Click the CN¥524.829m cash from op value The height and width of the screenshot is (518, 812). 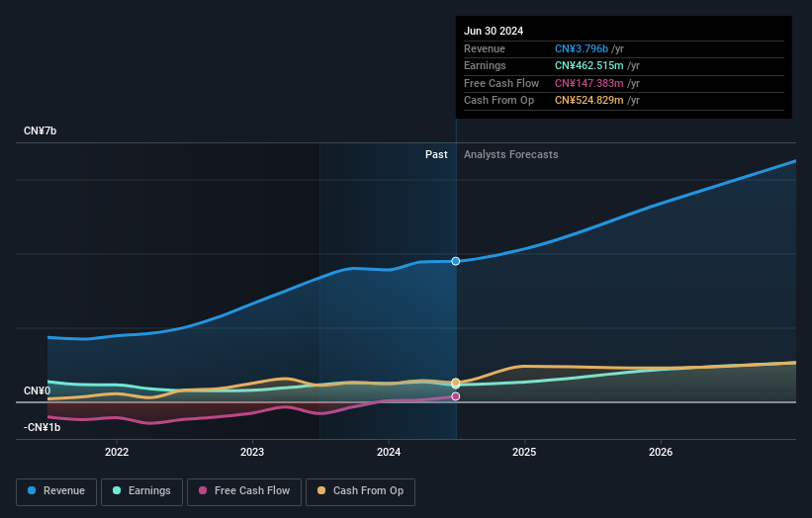pos(589,101)
